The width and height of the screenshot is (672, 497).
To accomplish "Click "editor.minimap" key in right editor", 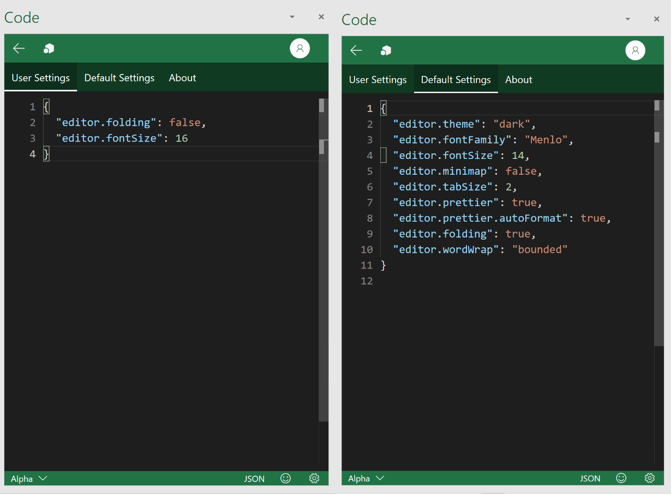I will 443,171.
